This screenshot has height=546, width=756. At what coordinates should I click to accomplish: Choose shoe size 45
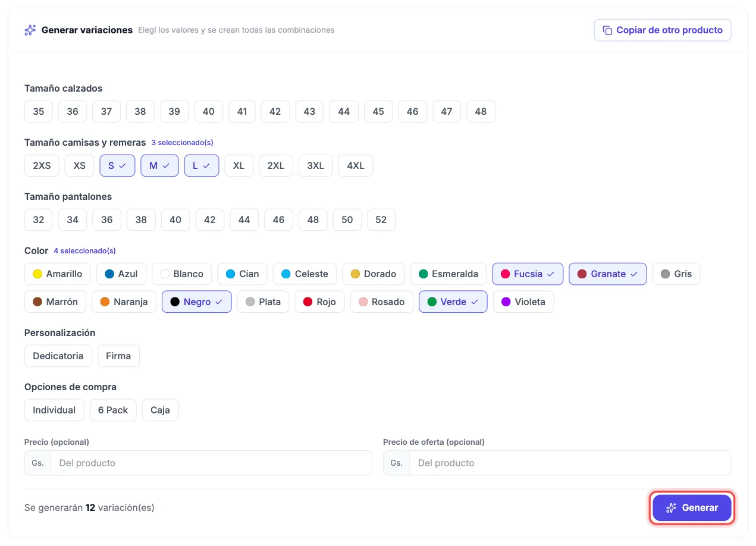378,112
